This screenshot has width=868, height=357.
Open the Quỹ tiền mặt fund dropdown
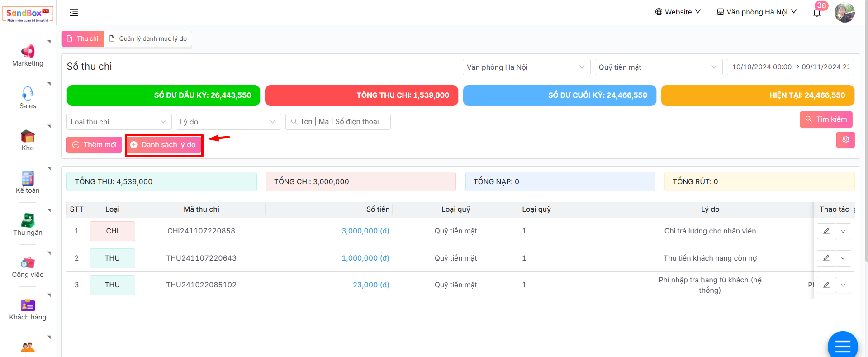click(x=658, y=67)
